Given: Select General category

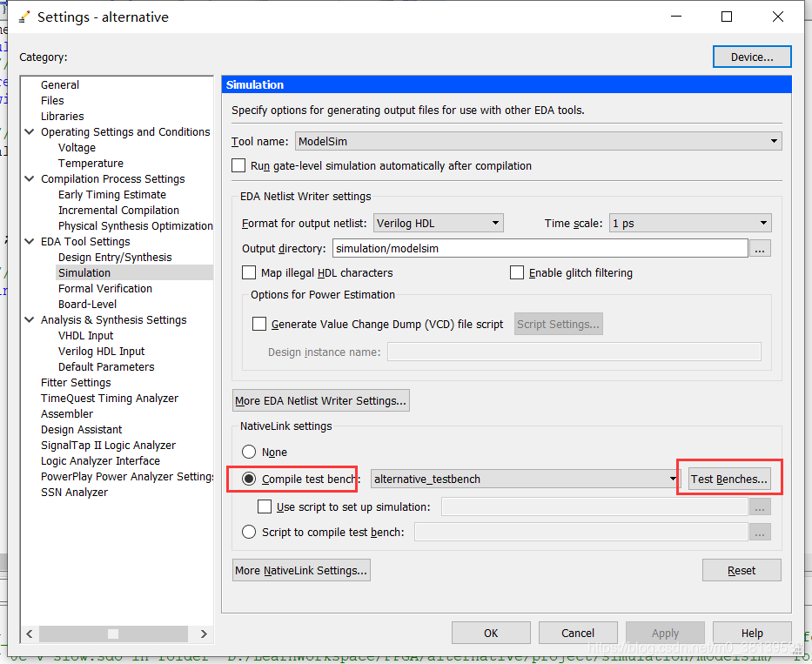Looking at the screenshot, I should tap(60, 85).
